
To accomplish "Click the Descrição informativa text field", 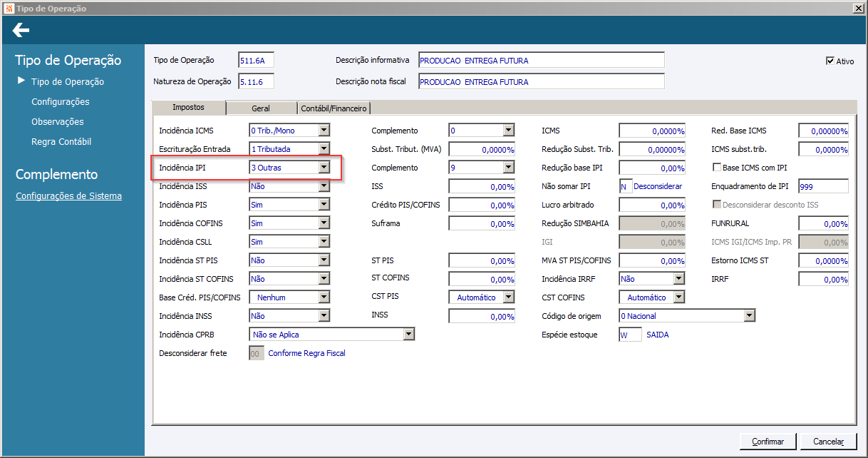I will 541,61.
